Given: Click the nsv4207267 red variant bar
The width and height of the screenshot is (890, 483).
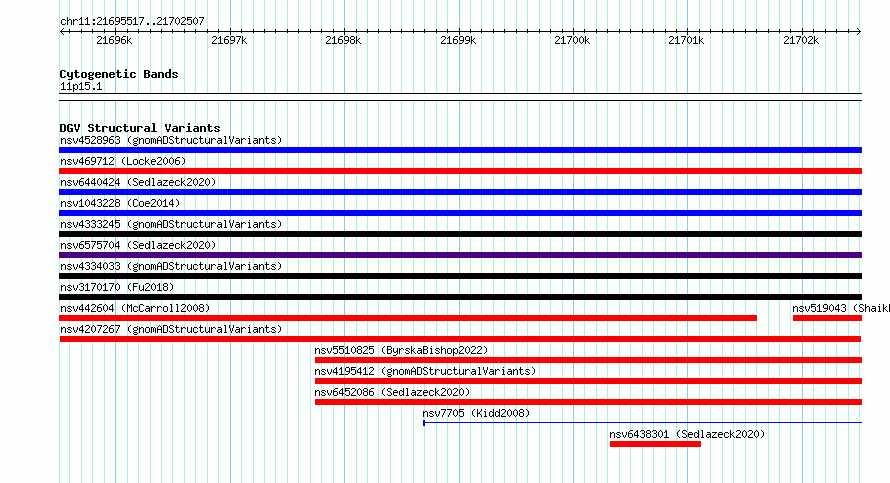Looking at the screenshot, I should pyautogui.click(x=460, y=339).
